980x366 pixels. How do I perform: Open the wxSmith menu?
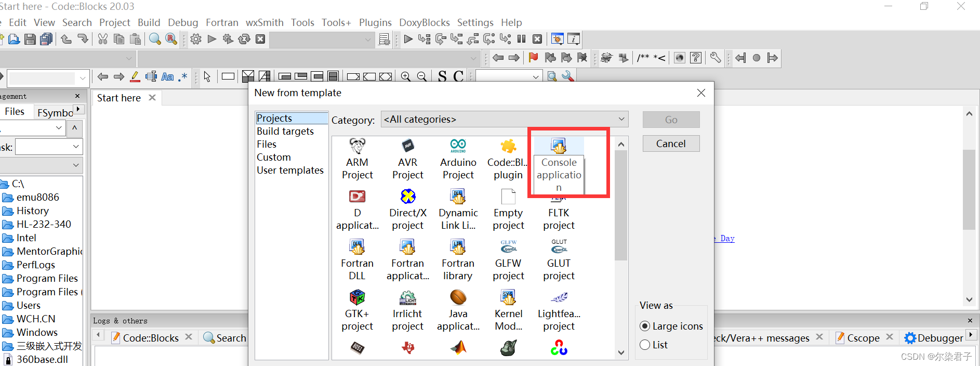point(264,22)
